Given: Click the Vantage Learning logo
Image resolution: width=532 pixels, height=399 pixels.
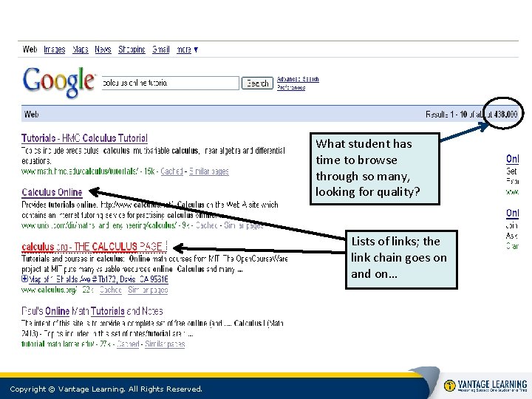Looking at the screenshot, I should [485, 386].
